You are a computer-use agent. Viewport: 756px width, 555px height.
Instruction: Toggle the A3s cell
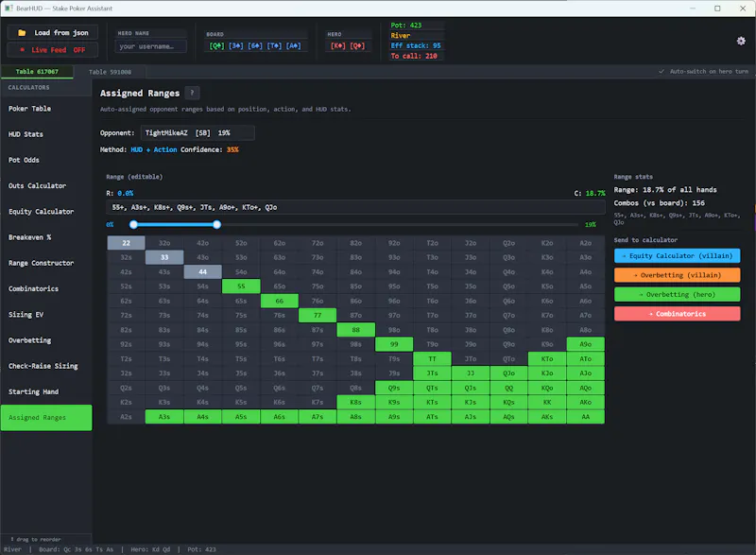coord(164,417)
